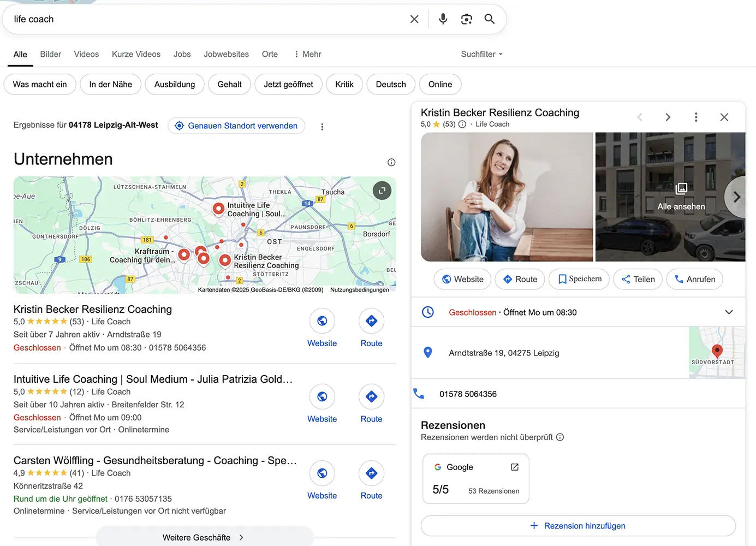This screenshot has height=546, width=756.
Task: Go to previous business in the side panel
Action: (640, 117)
